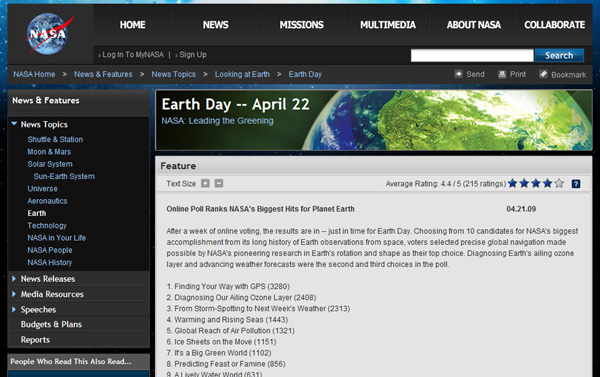This screenshot has width=600, height=377.
Task: Click 'NASA: Leading the Greening' banner text
Action: [x=217, y=121]
